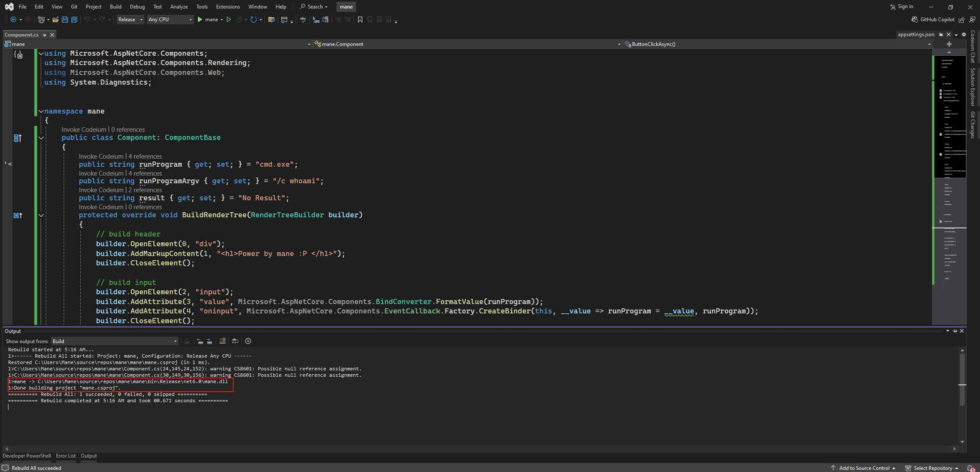Screen dimensions: 980x472
Task: Click the Output panel vertical scrollbar thumb
Action: click(x=962, y=379)
